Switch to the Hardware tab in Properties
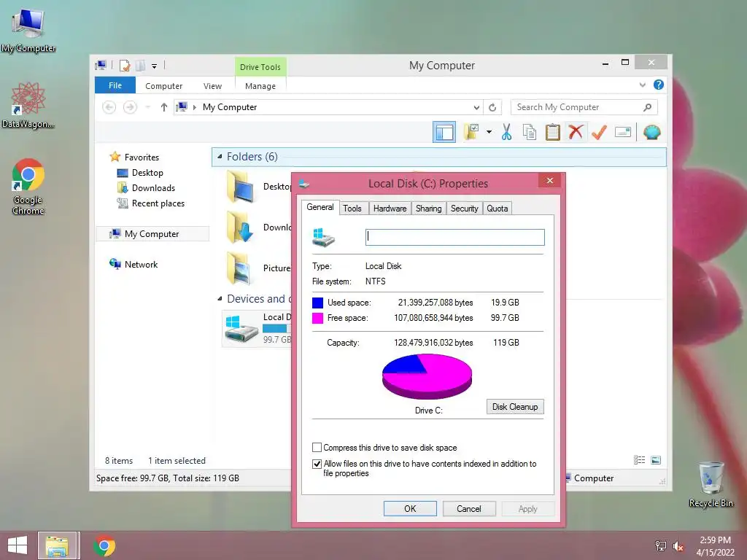Viewport: 747px width, 560px height. click(390, 208)
